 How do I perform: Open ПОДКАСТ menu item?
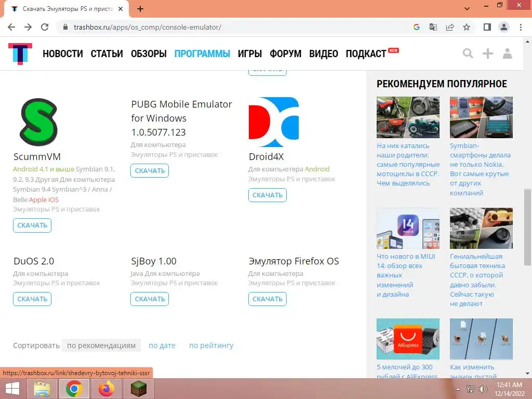pos(366,54)
